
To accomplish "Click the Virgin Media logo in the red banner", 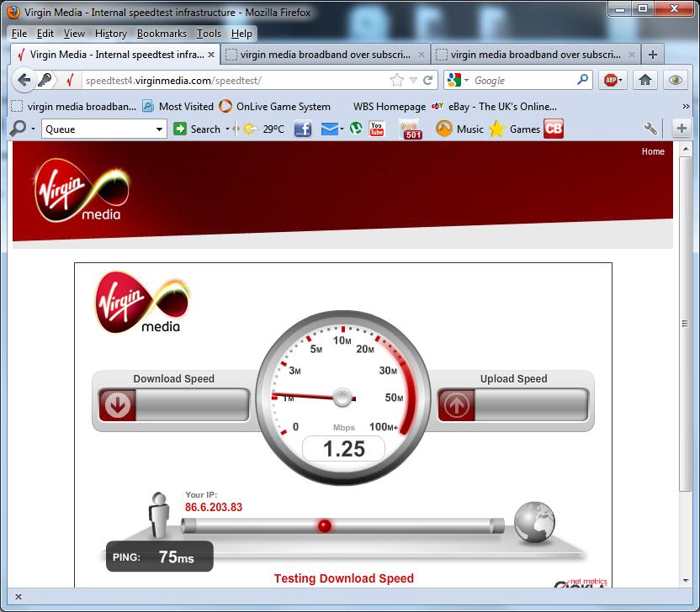I will click(82, 191).
